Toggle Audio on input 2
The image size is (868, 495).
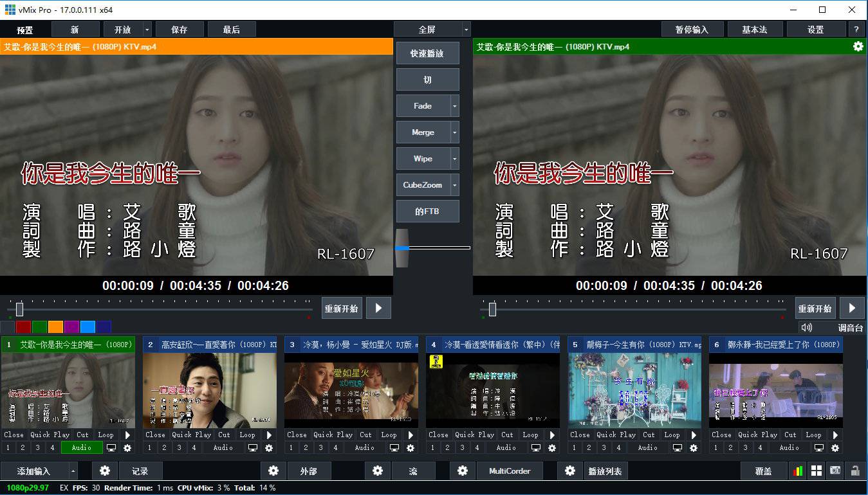coord(223,447)
